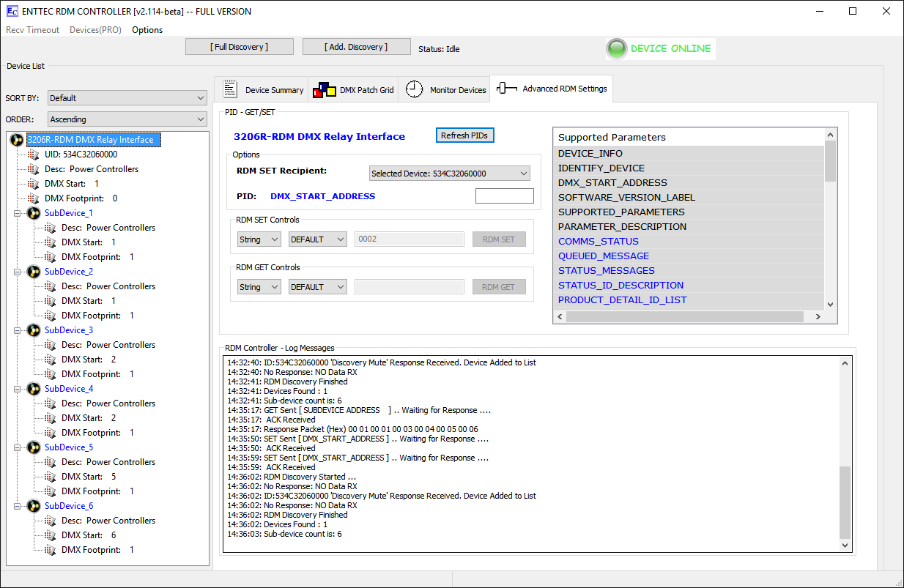Click the Refresh PIDs button

[464, 135]
